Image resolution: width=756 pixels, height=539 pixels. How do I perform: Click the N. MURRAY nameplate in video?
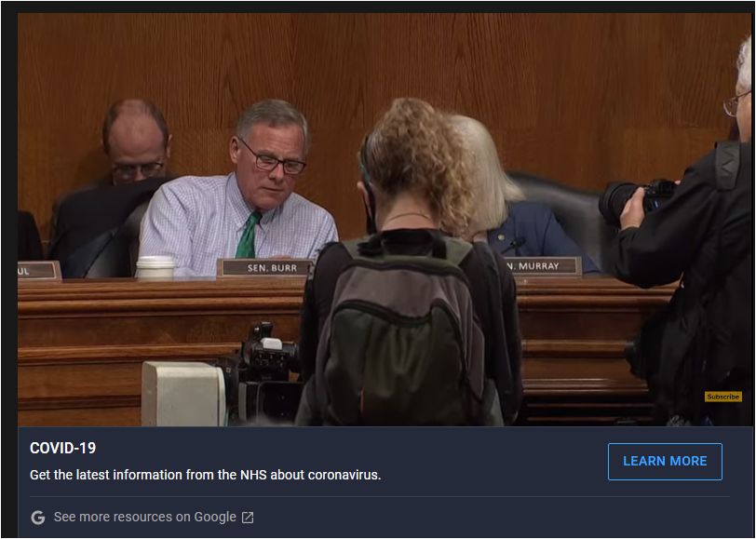coord(543,266)
